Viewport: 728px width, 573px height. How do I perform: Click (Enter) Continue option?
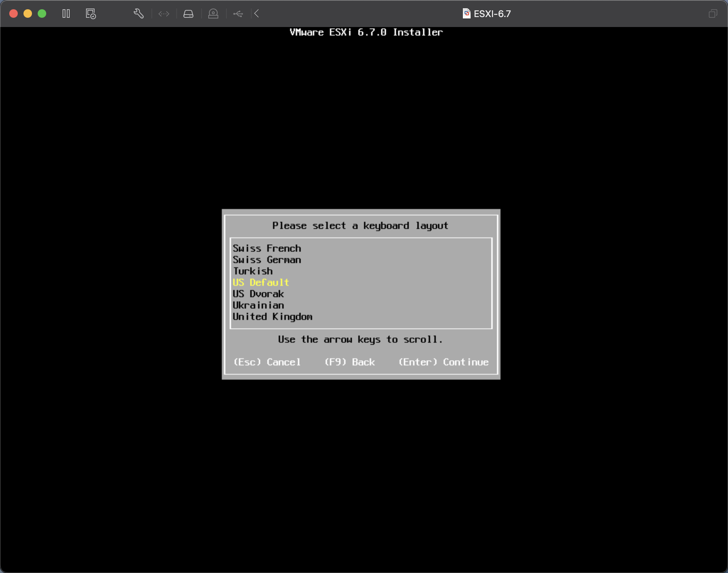tap(443, 362)
